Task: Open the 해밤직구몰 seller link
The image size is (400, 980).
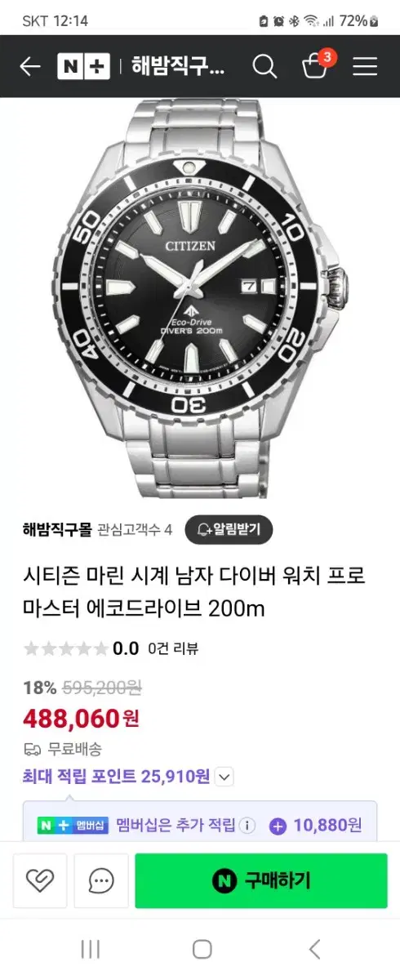Action: [x=58, y=530]
